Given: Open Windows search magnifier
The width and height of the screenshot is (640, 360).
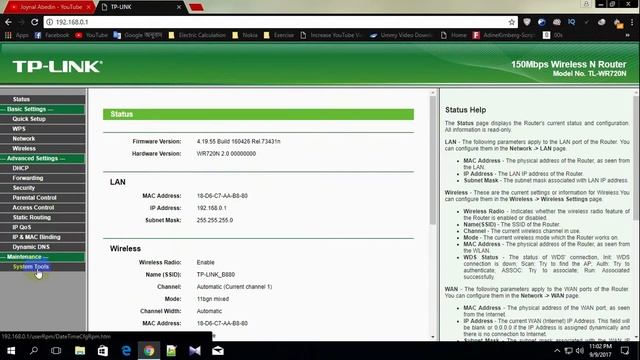Looking at the screenshot, I should [x=34, y=351].
